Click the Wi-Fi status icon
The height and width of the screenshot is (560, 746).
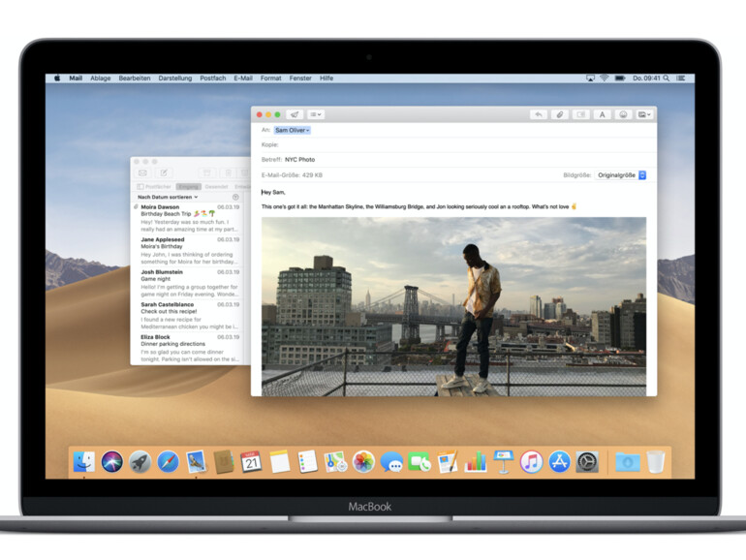605,78
